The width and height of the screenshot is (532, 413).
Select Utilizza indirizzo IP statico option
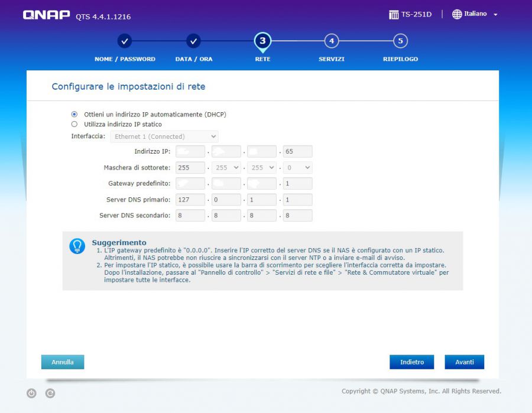click(x=74, y=124)
